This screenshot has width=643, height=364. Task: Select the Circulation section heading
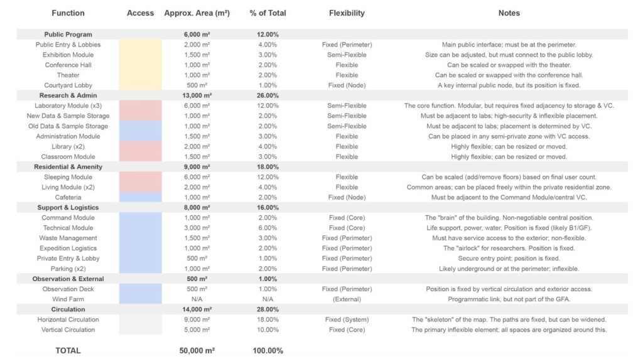68,309
